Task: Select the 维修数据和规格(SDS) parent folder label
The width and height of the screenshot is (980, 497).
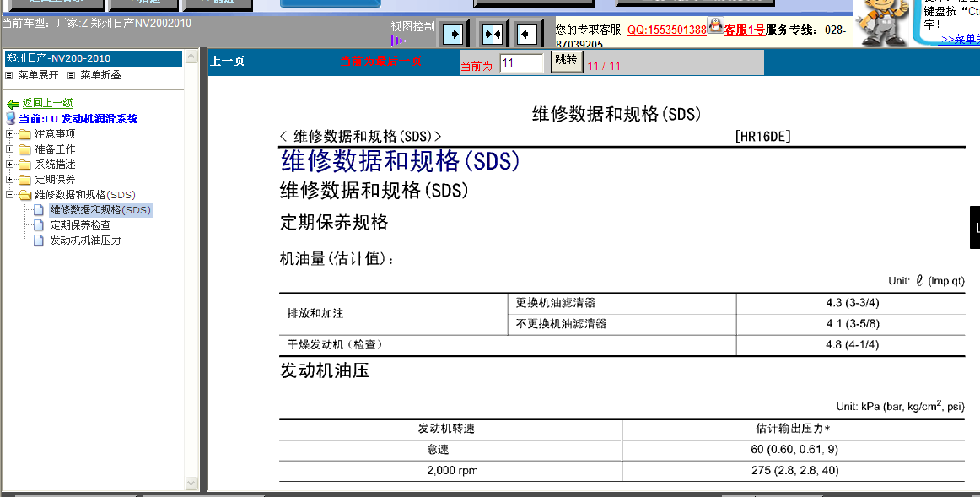Action: pyautogui.click(x=85, y=195)
